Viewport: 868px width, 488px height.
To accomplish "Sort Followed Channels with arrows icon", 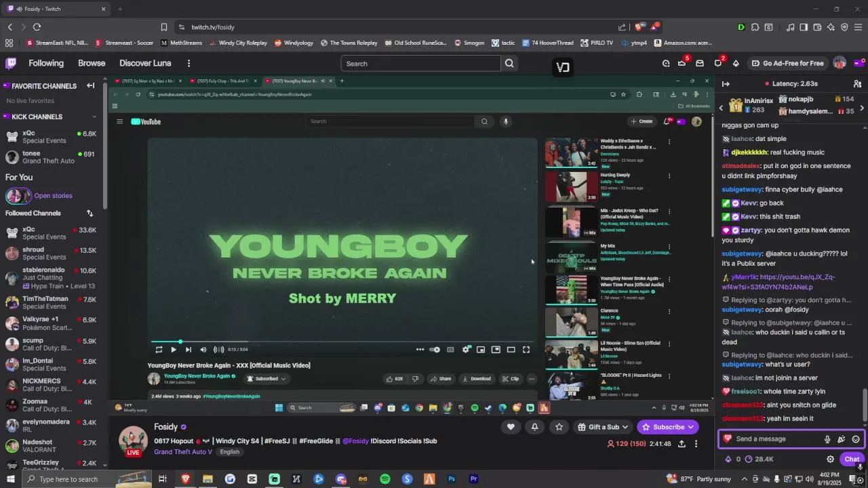I will click(90, 213).
